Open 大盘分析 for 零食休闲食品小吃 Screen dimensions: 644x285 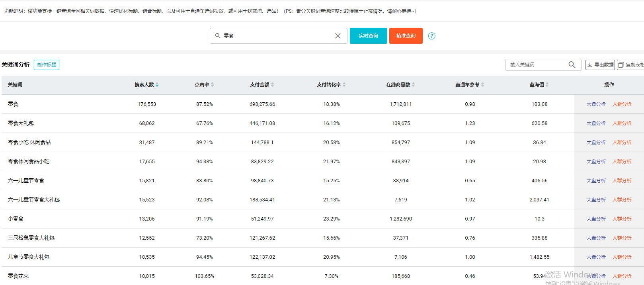(x=596, y=162)
